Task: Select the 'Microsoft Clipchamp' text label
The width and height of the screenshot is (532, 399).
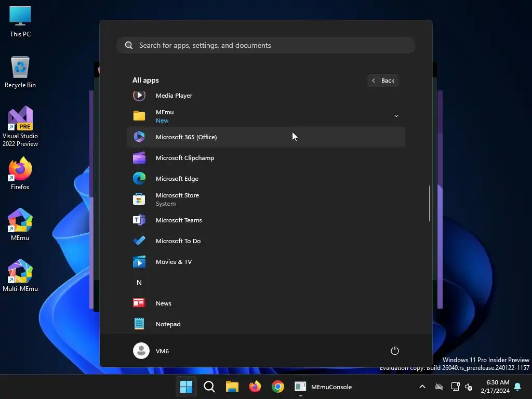Action: coord(185,158)
